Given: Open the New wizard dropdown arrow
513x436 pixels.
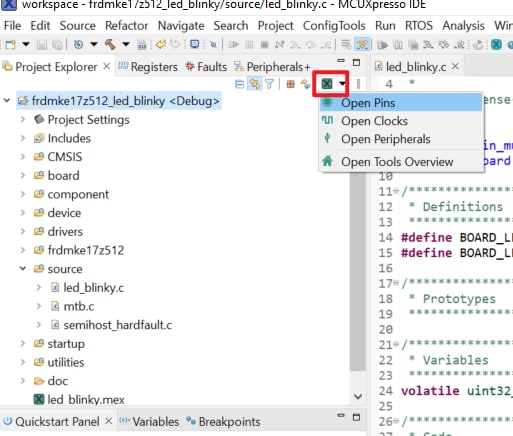Looking at the screenshot, I should click(26, 44).
